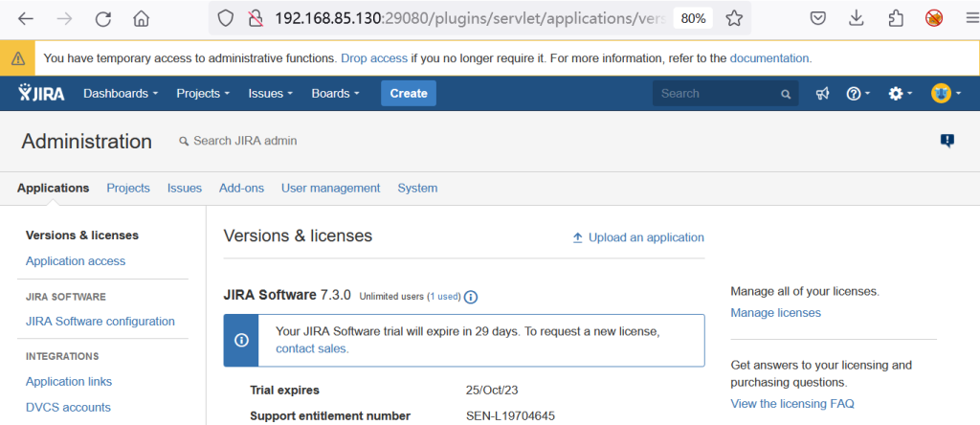Click the upload arrow icon
The width and height of the screenshot is (980, 425).
[x=578, y=237]
